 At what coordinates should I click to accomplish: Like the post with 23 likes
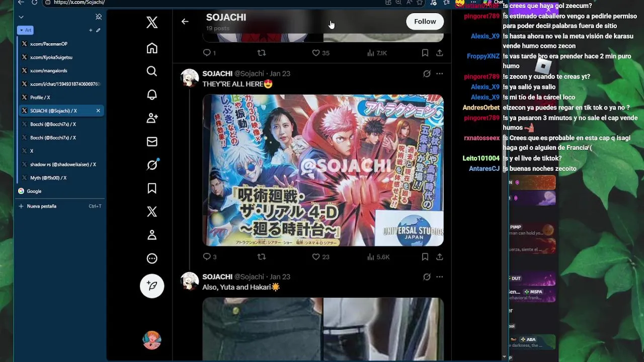tap(320, 257)
